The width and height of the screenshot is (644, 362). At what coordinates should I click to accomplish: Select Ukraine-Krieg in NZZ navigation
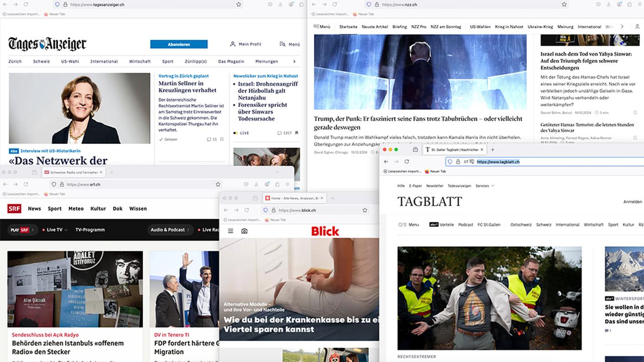(540, 27)
